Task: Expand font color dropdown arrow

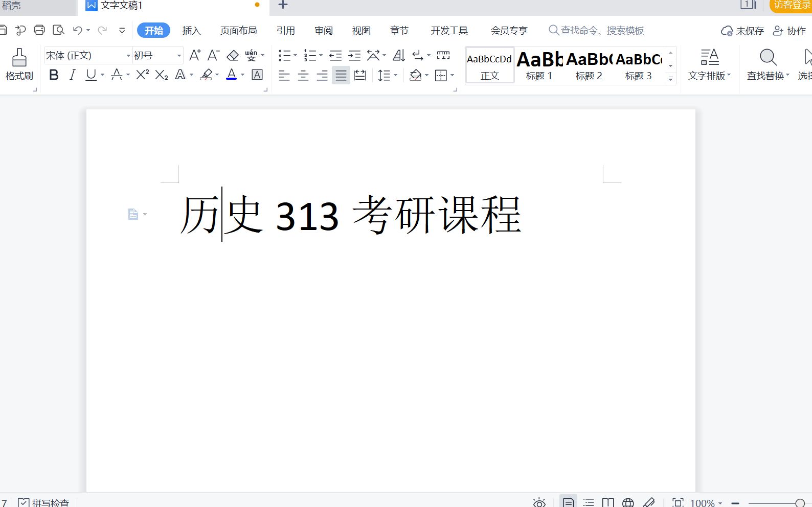Action: 242,75
